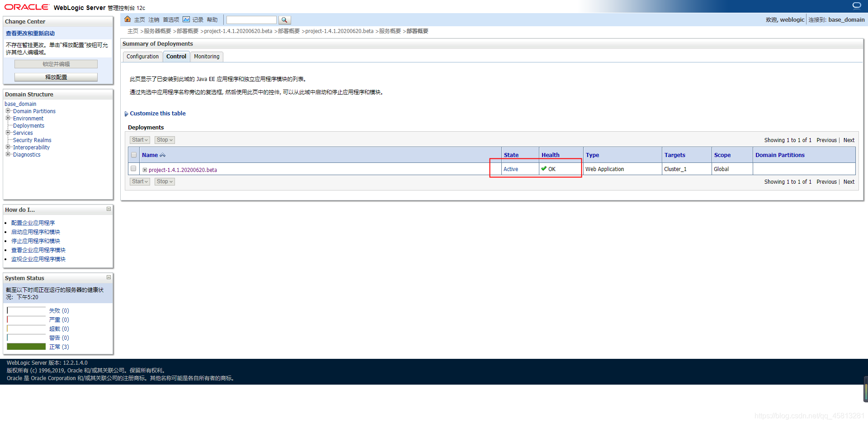Expand the Diagnostics tree node
The height and width of the screenshot is (424, 868).
[x=8, y=154]
